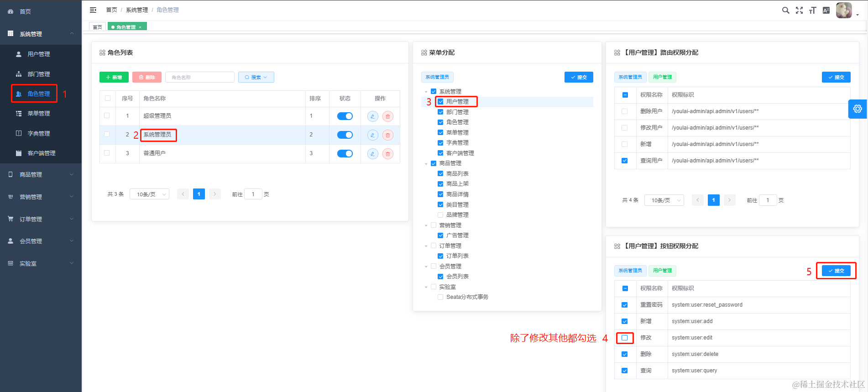Check the 删除用户 route permission checkbox
The height and width of the screenshot is (392, 868).
tap(625, 111)
